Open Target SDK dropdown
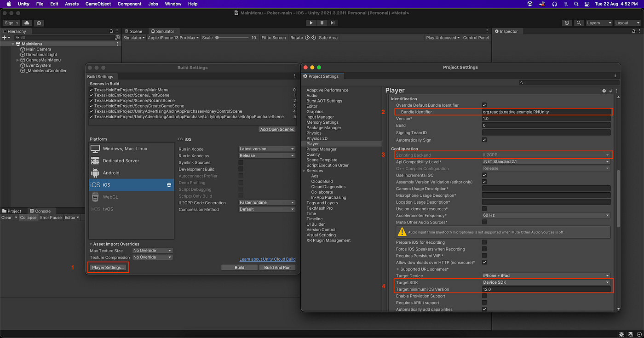Image resolution: width=644 pixels, height=338 pixels. pyautogui.click(x=546, y=282)
